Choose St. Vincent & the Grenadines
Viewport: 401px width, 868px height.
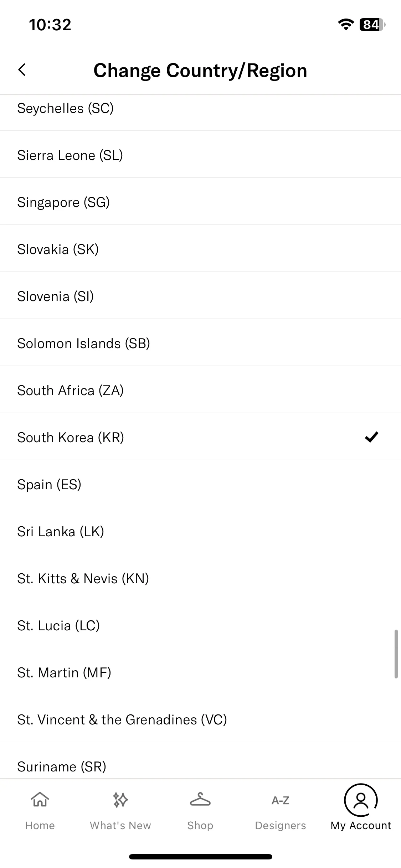click(200, 719)
